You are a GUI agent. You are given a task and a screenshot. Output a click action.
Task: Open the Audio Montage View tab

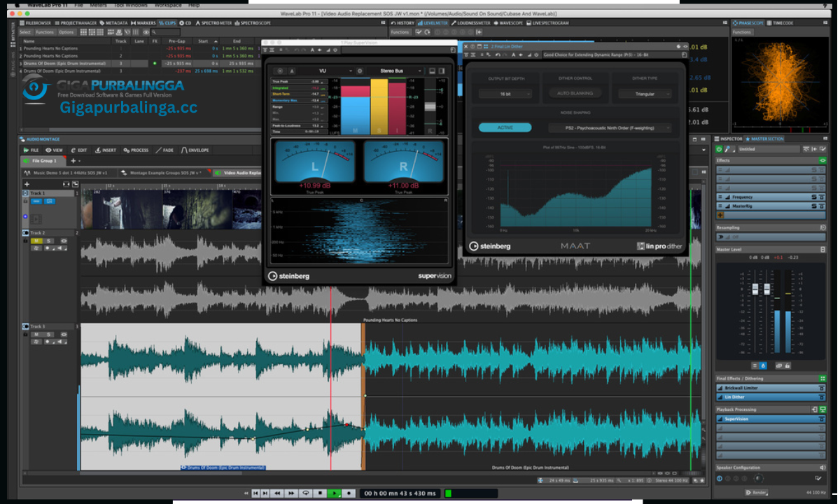click(55, 150)
